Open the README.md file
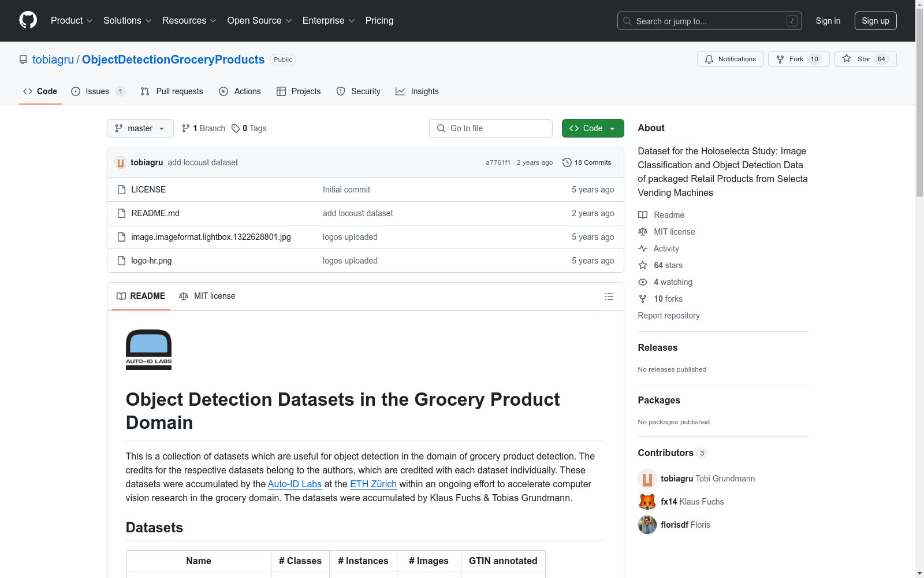Screen dimensions: 924x578 point(155,213)
